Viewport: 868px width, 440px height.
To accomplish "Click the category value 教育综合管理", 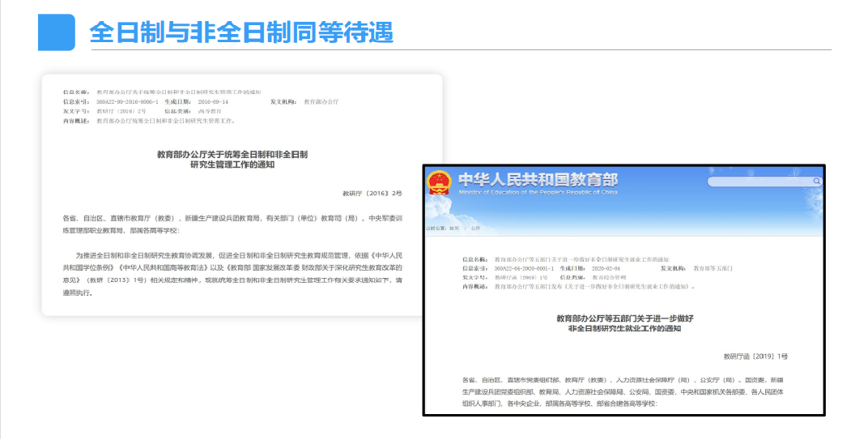I will point(609,278).
